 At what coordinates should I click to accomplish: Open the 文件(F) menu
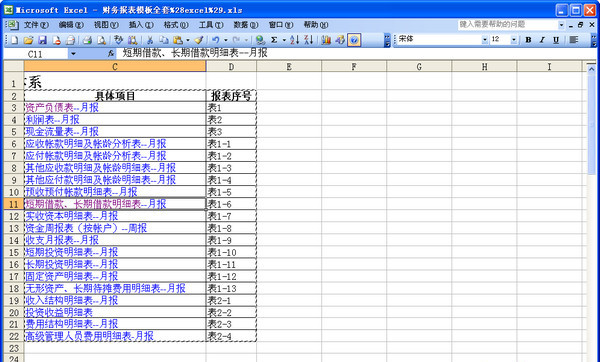pos(36,25)
